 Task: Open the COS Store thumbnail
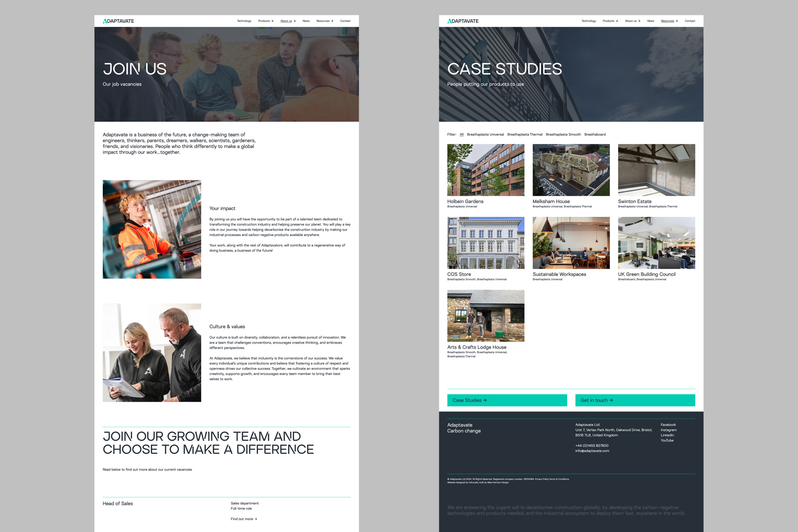coord(485,243)
